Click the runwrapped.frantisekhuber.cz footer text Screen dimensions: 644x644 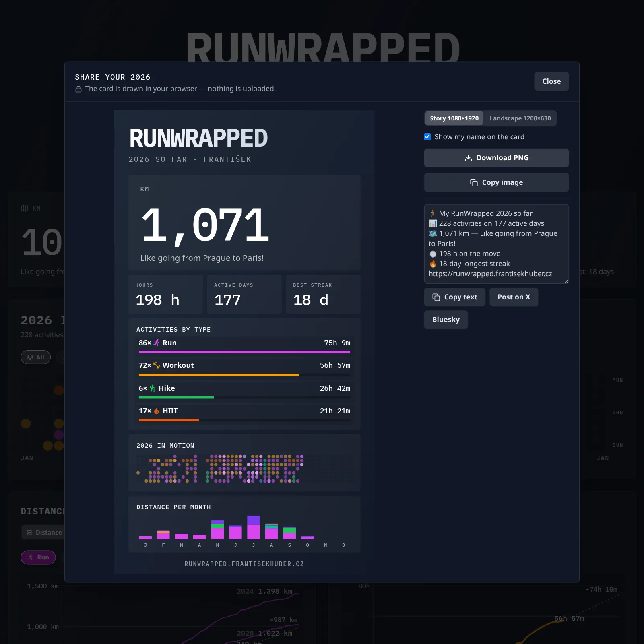click(x=244, y=564)
